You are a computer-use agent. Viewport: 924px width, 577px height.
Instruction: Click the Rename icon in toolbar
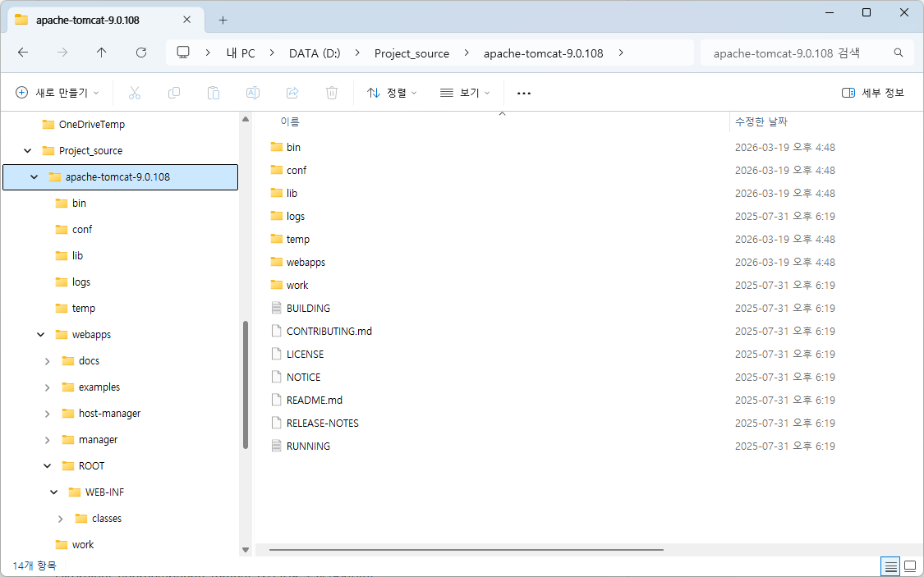pyautogui.click(x=253, y=93)
